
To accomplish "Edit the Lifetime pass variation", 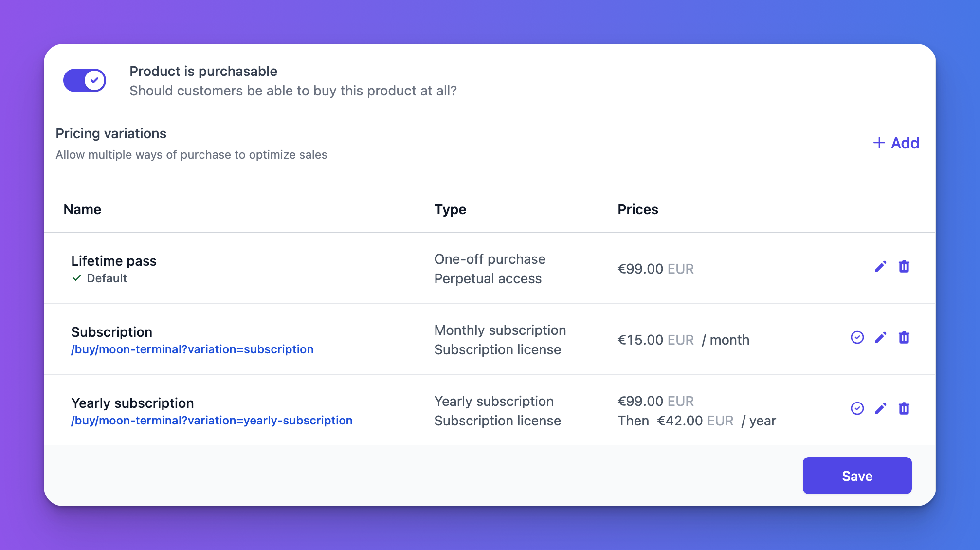I will click(x=880, y=267).
